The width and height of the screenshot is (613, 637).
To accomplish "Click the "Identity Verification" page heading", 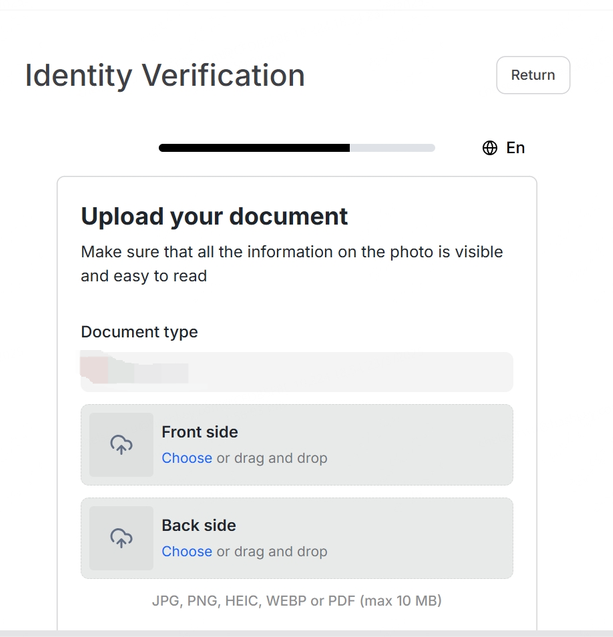I will pyautogui.click(x=165, y=75).
